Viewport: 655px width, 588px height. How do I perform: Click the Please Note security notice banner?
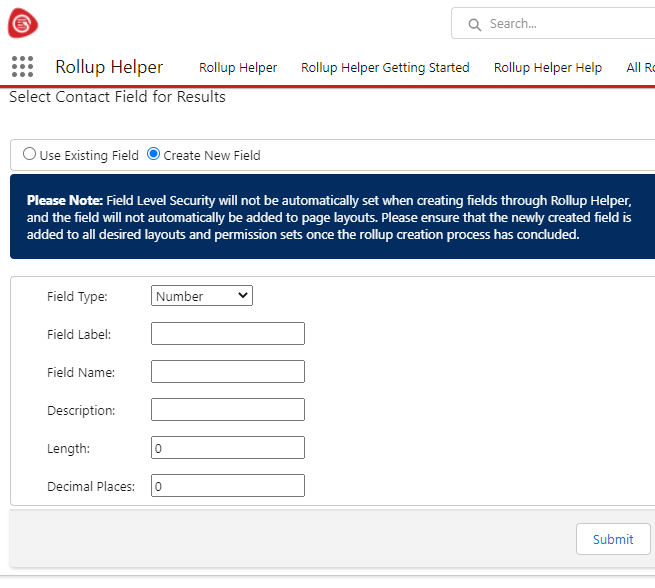[x=330, y=218]
